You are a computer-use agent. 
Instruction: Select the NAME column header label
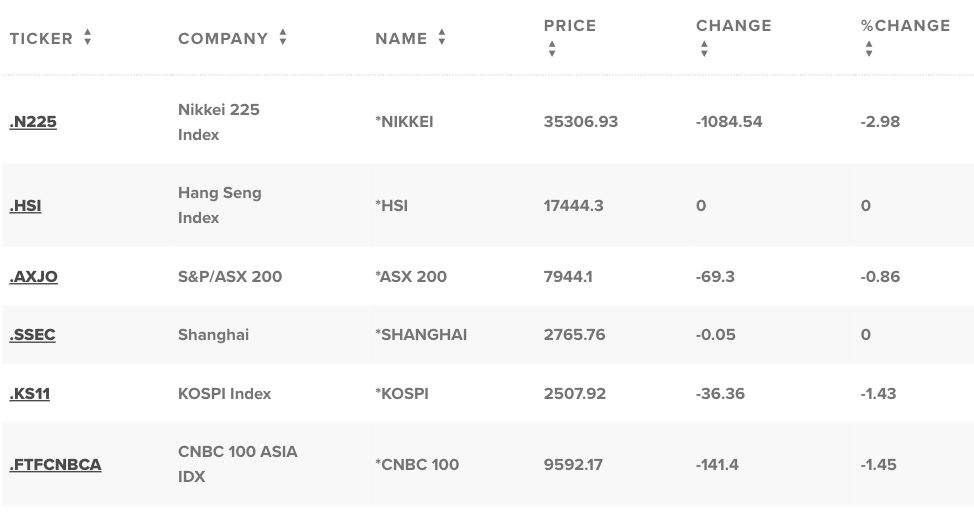tap(401, 39)
